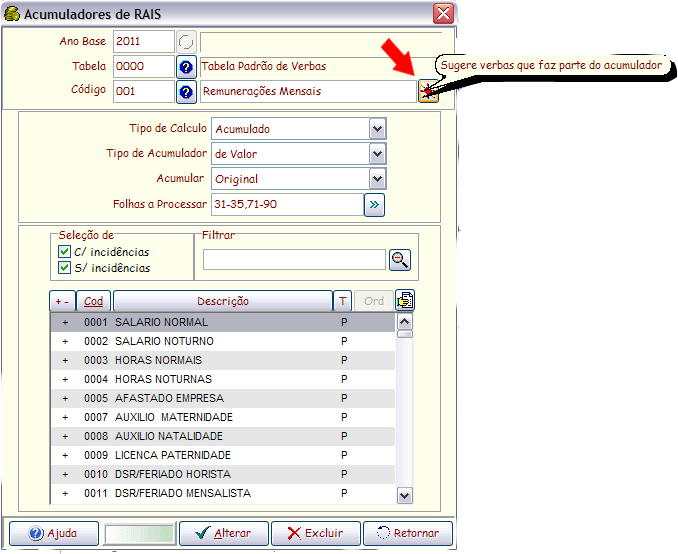Image resolution: width=678 pixels, height=554 pixels.
Task: Click the Descrição column header
Action: click(x=223, y=301)
